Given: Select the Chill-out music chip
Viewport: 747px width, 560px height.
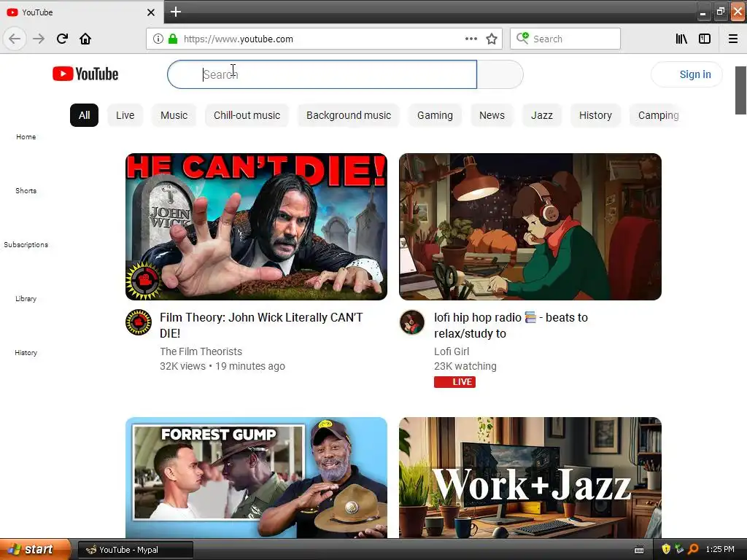Looking at the screenshot, I should click(x=247, y=115).
